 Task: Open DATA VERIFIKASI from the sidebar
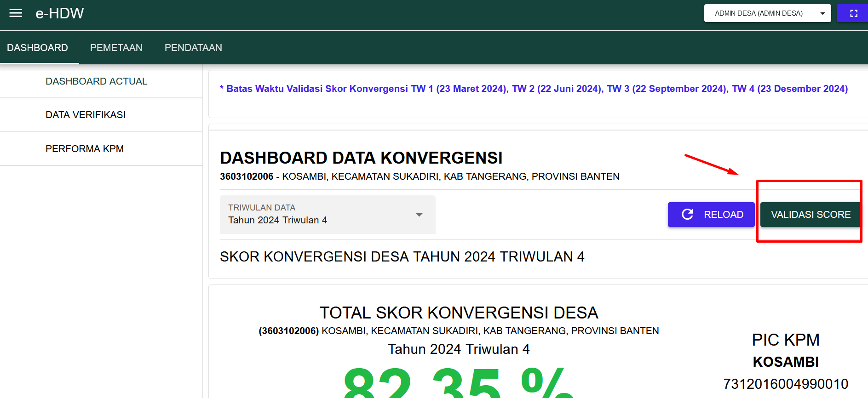click(86, 115)
